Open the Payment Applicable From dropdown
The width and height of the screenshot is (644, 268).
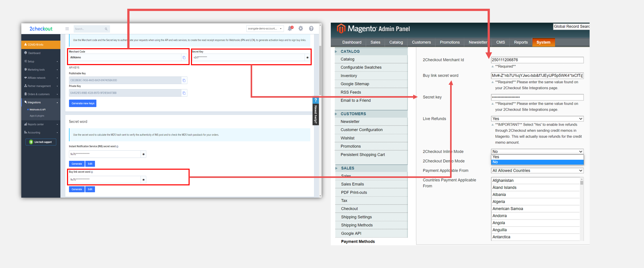coord(537,171)
